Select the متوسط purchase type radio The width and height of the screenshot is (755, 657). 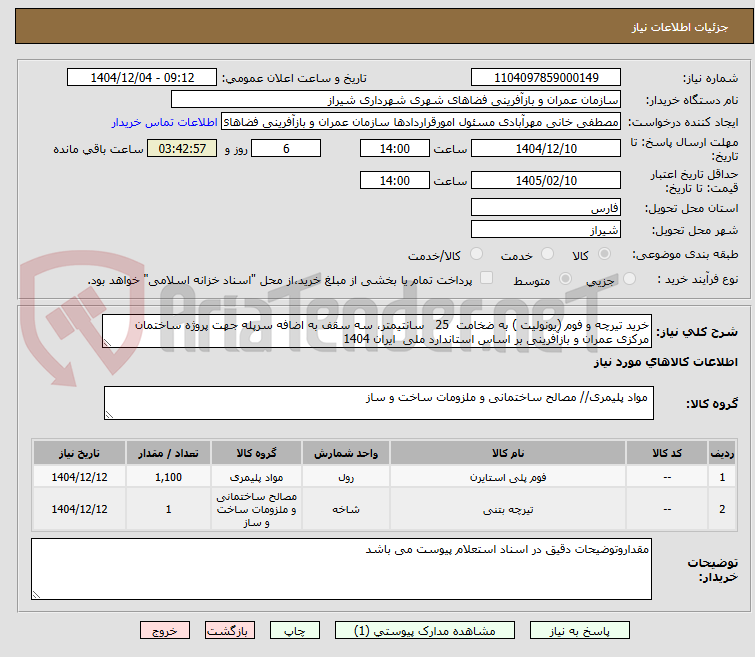click(565, 278)
